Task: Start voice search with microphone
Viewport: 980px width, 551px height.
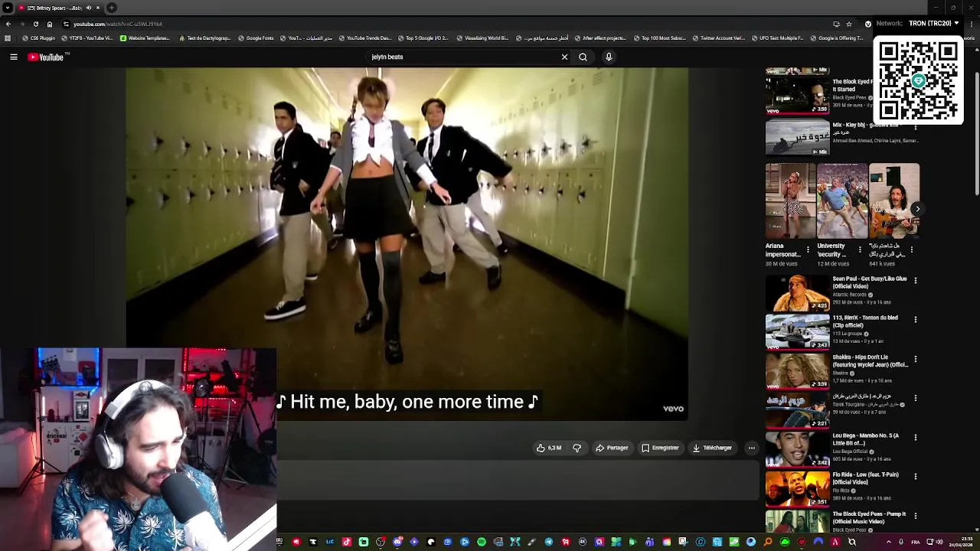Action: [609, 57]
